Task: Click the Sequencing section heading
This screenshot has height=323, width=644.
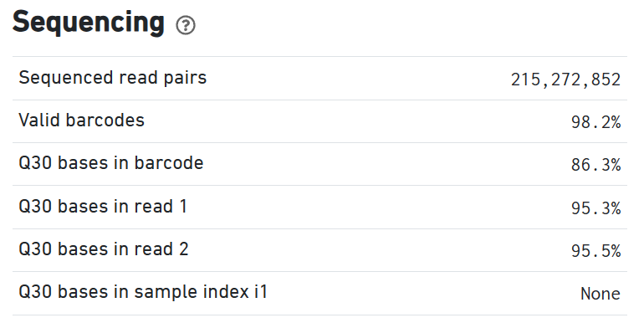Action: click(x=89, y=23)
